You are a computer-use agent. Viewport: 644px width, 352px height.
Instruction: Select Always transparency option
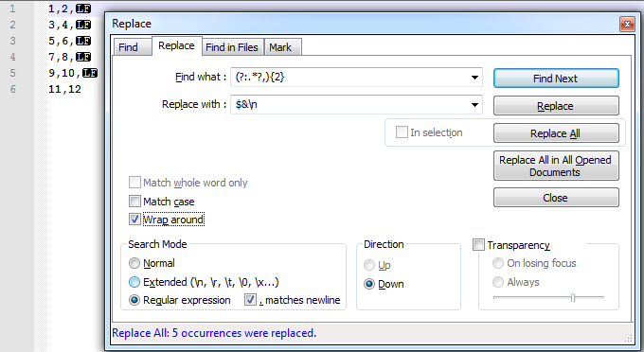[x=498, y=282]
